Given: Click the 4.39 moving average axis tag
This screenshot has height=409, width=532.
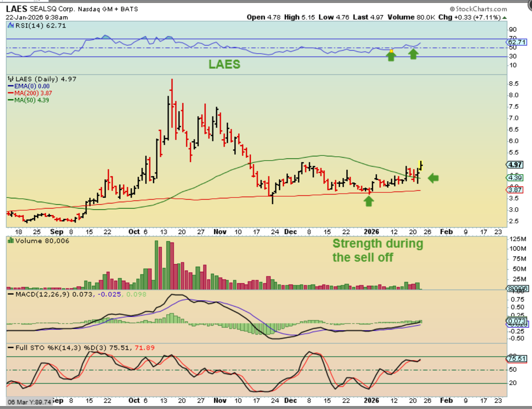Looking at the screenshot, I should 515,178.
